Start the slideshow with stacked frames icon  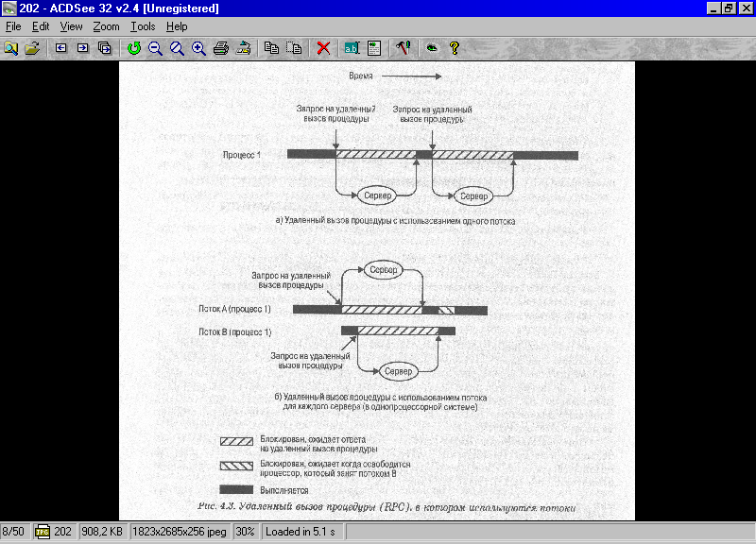(x=105, y=48)
